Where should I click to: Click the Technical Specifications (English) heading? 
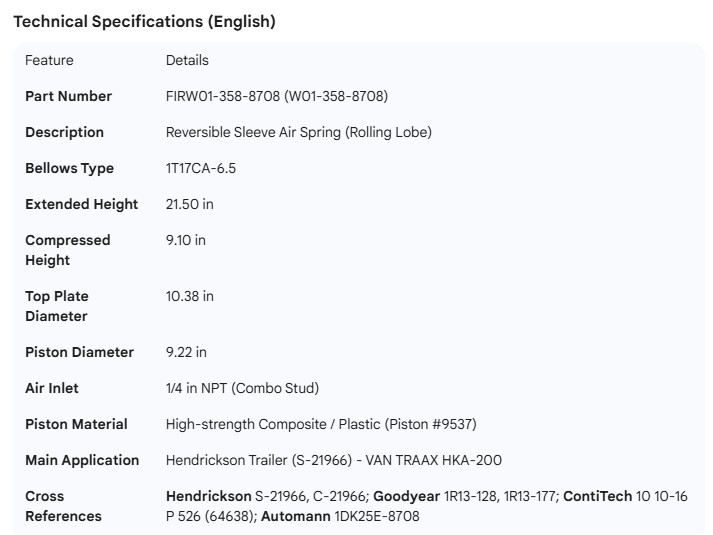144,21
